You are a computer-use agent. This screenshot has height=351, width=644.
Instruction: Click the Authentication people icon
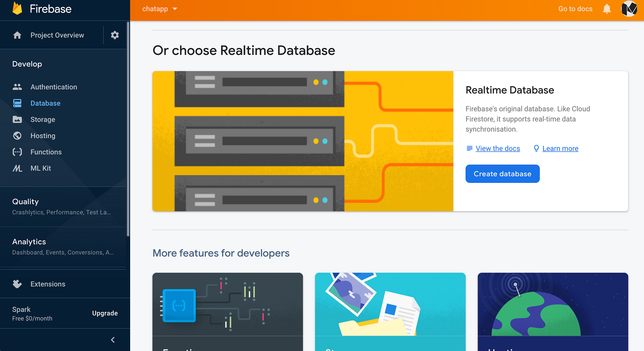(x=17, y=87)
